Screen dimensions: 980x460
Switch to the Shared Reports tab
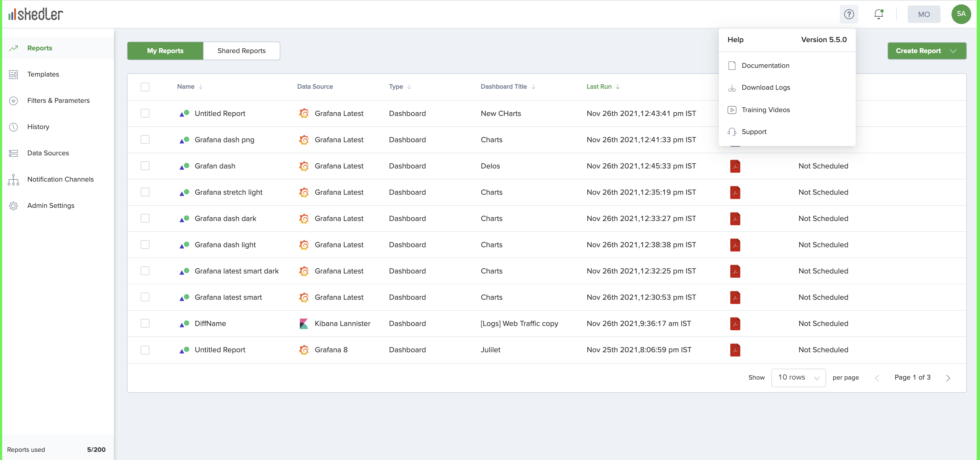click(x=241, y=51)
